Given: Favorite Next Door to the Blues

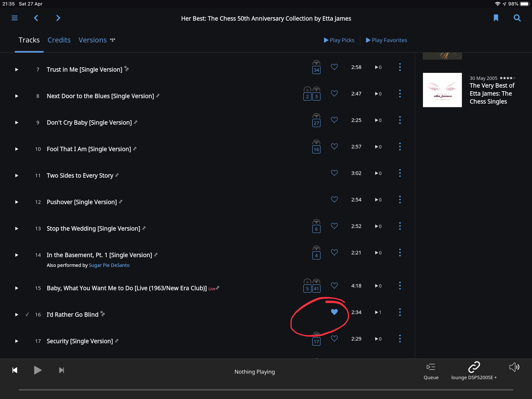Looking at the screenshot, I should point(334,93).
